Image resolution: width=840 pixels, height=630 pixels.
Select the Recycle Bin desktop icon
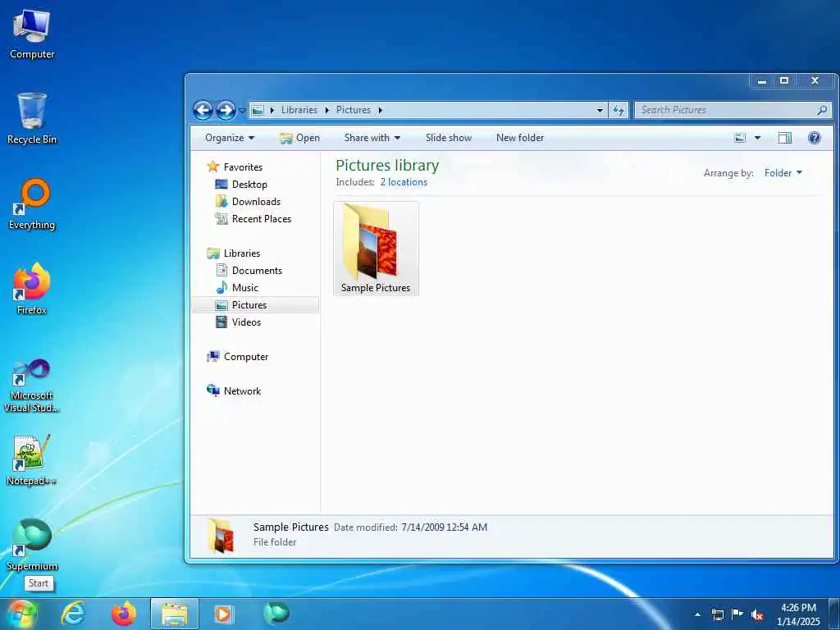[x=32, y=118]
